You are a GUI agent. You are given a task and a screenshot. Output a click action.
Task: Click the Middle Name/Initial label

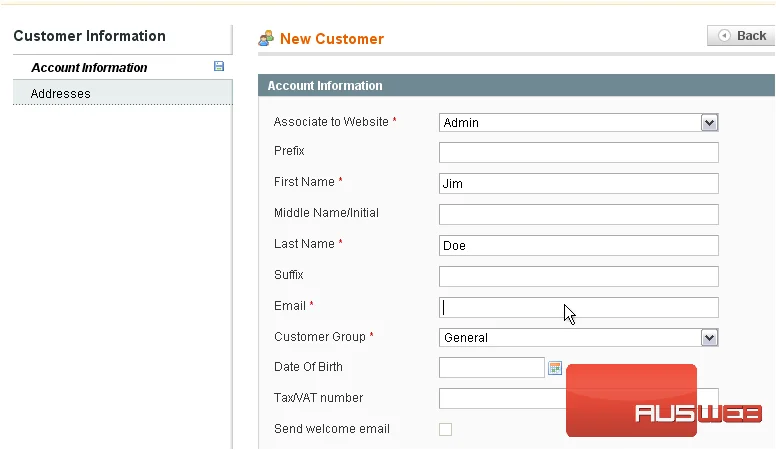coord(326,213)
